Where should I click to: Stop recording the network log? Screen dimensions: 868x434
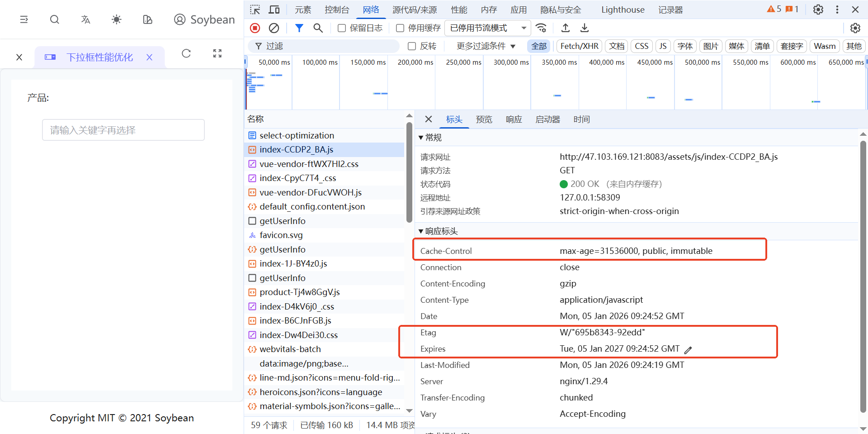tap(255, 28)
